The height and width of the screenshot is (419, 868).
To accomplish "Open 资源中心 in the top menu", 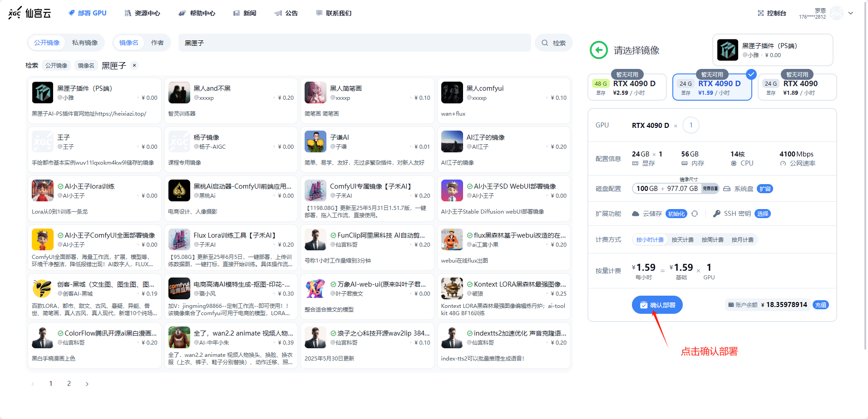I will pyautogui.click(x=143, y=13).
